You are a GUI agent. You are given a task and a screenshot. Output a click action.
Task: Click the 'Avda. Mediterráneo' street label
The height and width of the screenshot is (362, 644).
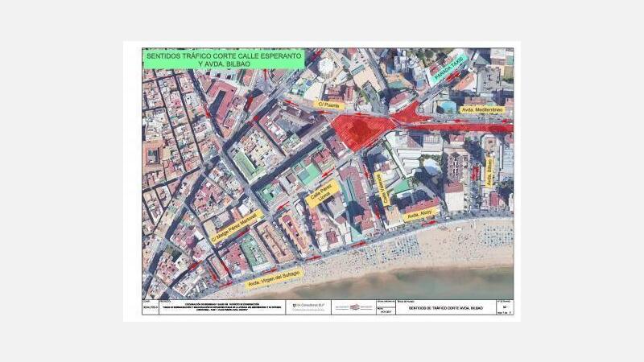pyautogui.click(x=482, y=110)
